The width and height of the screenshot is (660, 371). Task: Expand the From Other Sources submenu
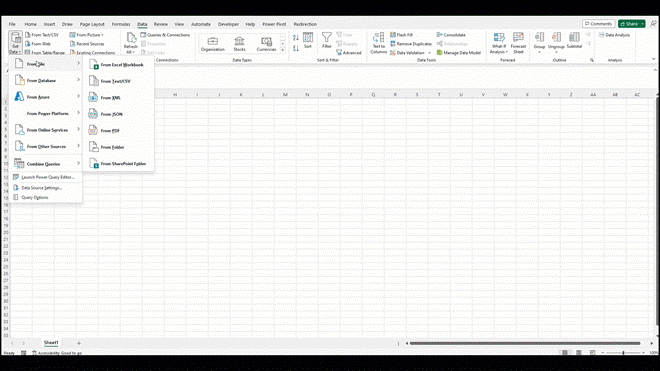tap(46, 147)
